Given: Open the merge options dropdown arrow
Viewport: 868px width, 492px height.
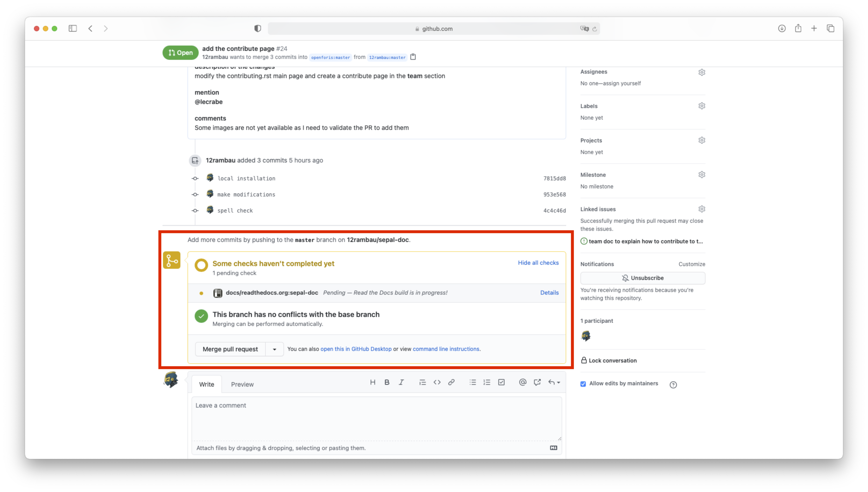Looking at the screenshot, I should pos(274,349).
